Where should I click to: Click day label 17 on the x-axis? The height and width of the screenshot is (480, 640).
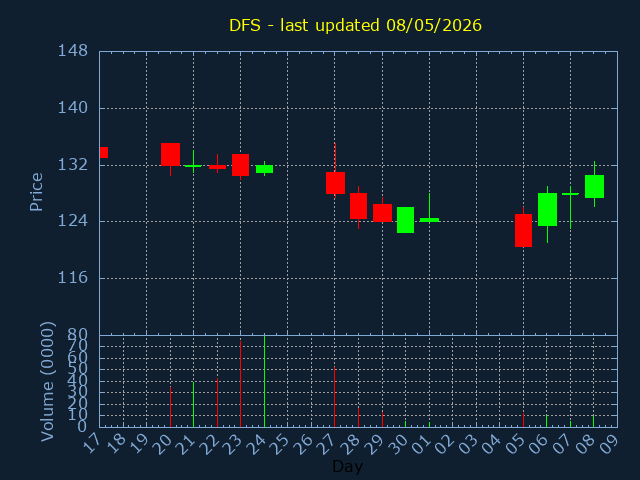click(93, 444)
